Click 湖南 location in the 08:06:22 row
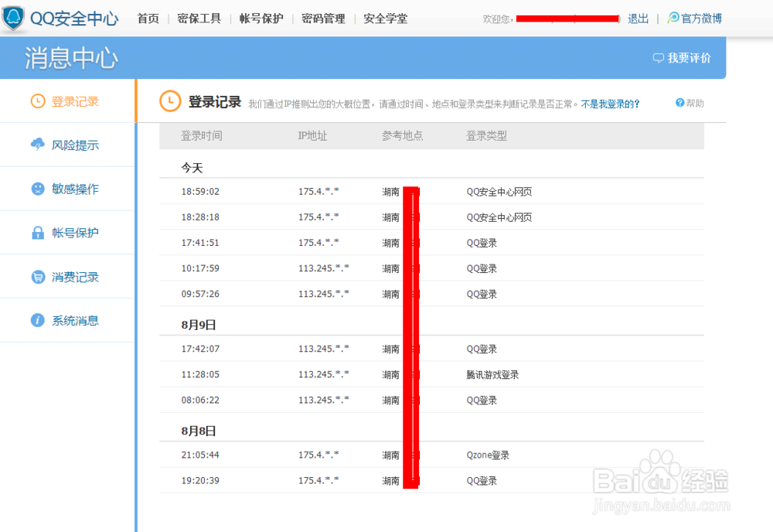This screenshot has width=773, height=532. tap(390, 401)
